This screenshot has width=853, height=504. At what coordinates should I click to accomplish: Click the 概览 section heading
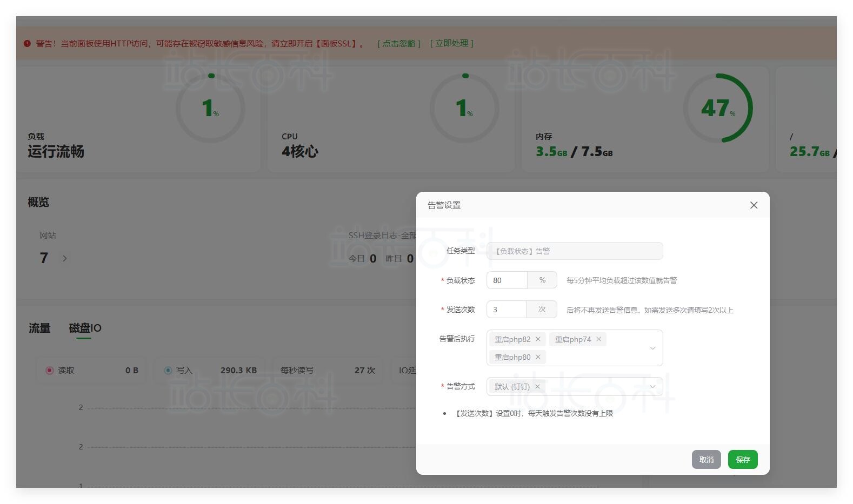[x=38, y=202]
